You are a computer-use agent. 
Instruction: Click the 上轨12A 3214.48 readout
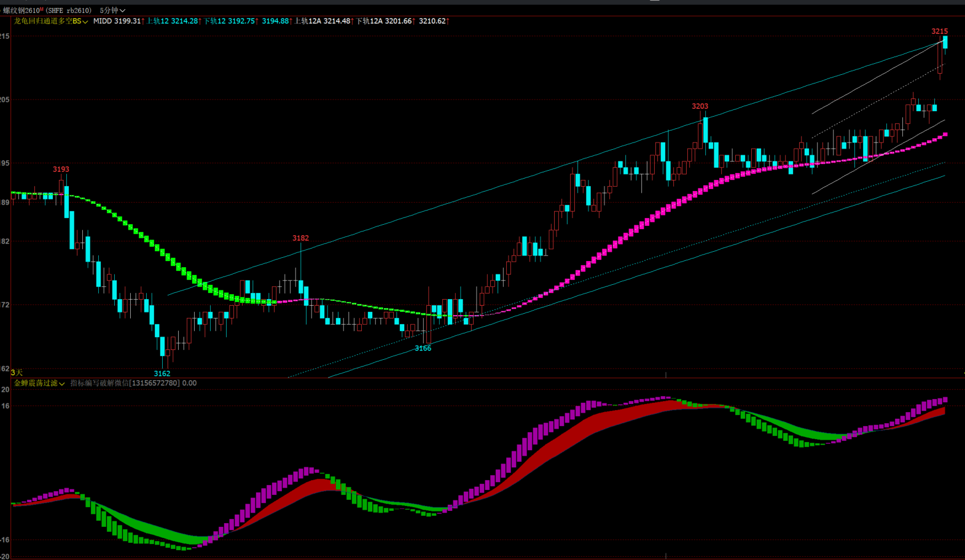click(324, 21)
